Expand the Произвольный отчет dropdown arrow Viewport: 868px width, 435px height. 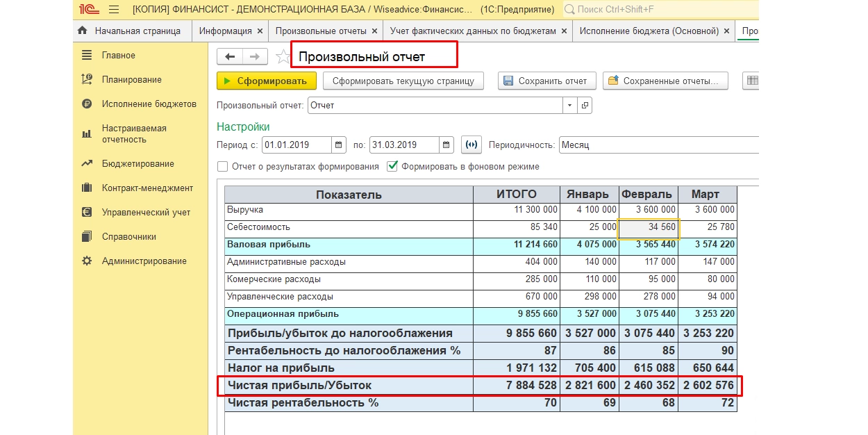click(x=569, y=106)
